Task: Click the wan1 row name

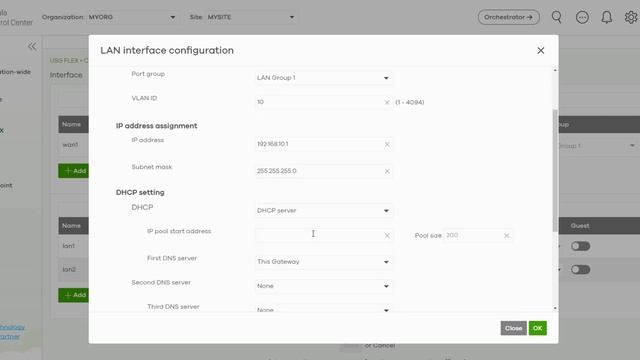Action: click(70, 144)
